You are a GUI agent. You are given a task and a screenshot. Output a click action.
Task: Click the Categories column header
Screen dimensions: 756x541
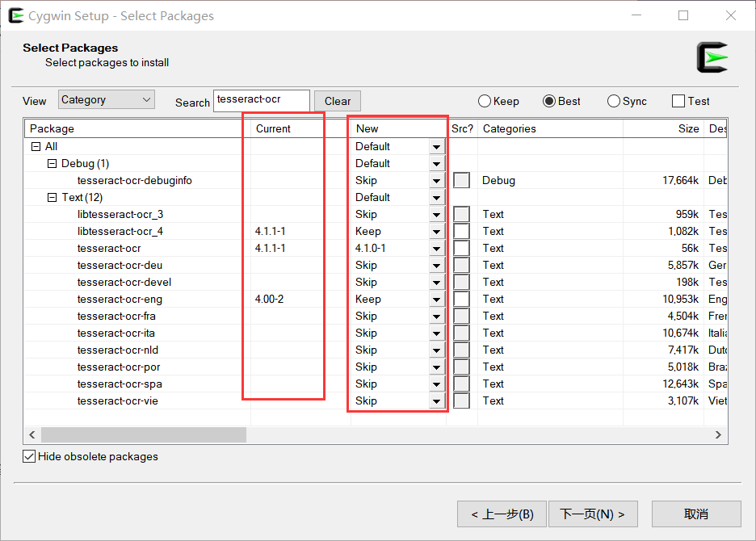click(550, 128)
